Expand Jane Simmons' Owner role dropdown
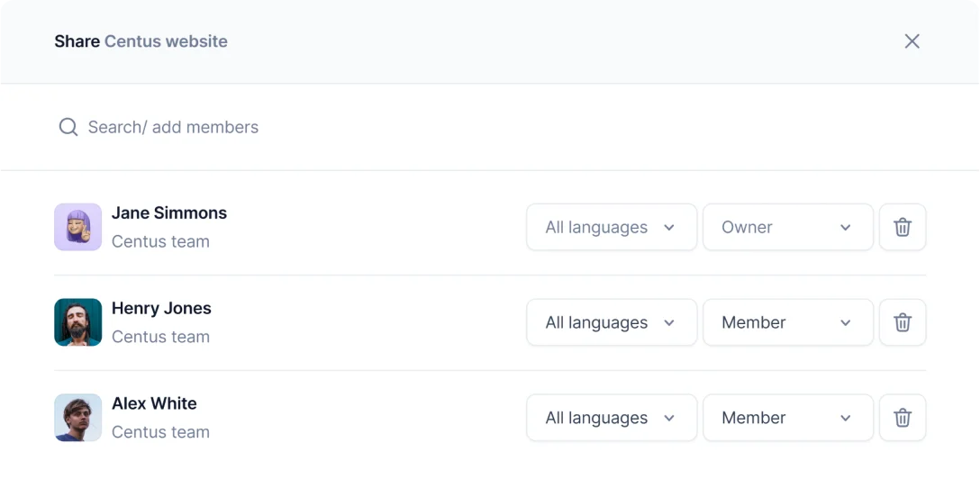 (787, 228)
